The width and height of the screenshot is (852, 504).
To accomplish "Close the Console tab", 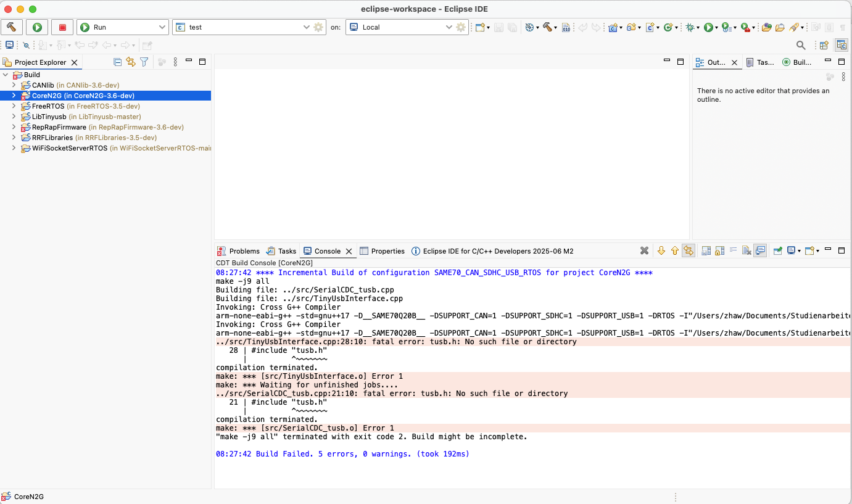I will [x=349, y=251].
